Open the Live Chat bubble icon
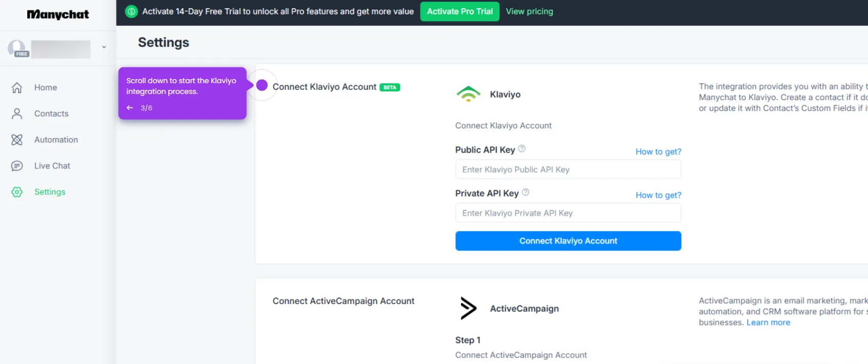Screen dimensions: 868x364 (x=17, y=166)
